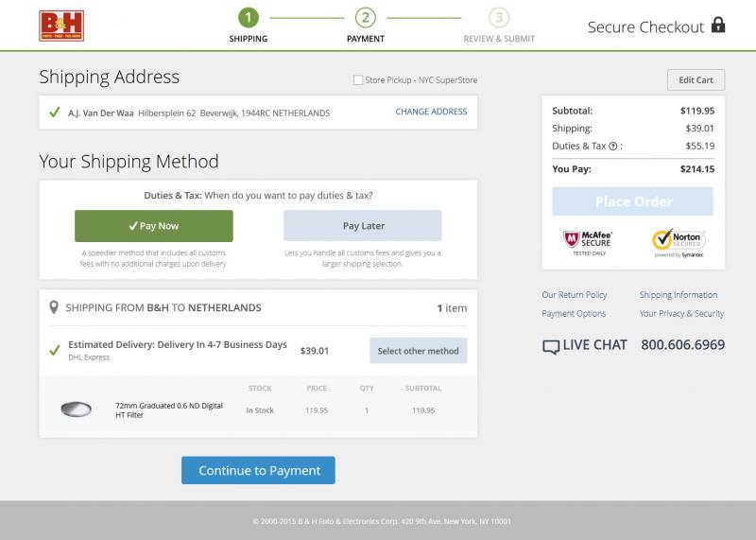756x540 pixels.
Task: Select step 2 Payment circle
Action: (x=366, y=18)
